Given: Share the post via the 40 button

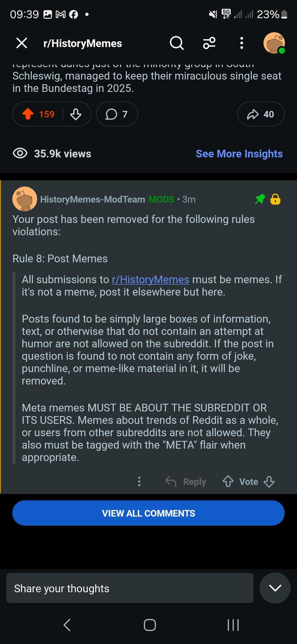Looking at the screenshot, I should (260, 114).
